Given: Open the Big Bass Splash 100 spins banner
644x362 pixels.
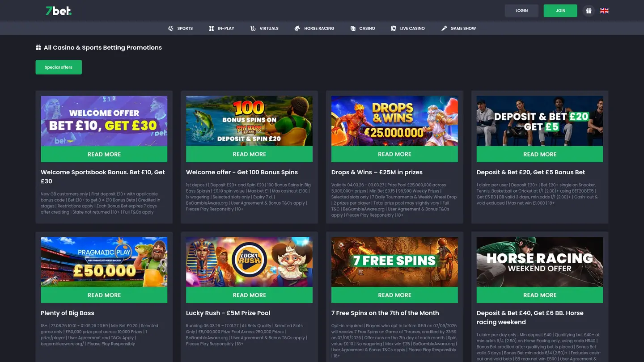Looking at the screenshot, I should click(x=249, y=121).
